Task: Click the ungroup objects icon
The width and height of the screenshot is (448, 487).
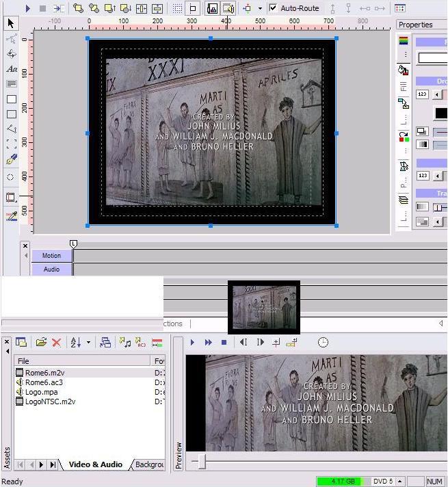Action: click(x=94, y=8)
